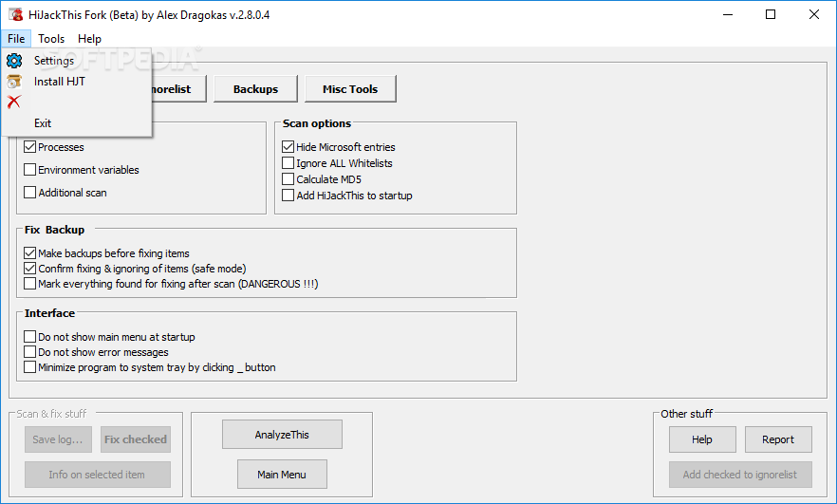Close the HiJackThis window
The image size is (837, 504).
coord(814,15)
